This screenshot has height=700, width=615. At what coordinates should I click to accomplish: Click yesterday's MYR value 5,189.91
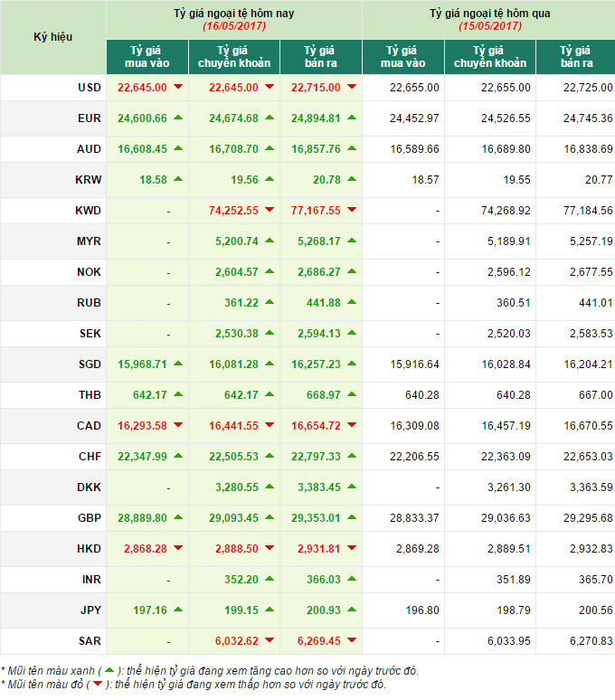[x=509, y=241]
